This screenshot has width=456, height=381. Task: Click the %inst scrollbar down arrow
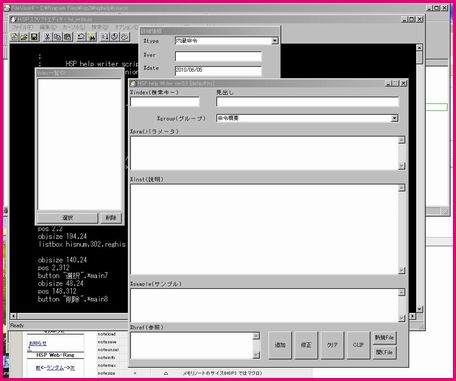point(402,270)
